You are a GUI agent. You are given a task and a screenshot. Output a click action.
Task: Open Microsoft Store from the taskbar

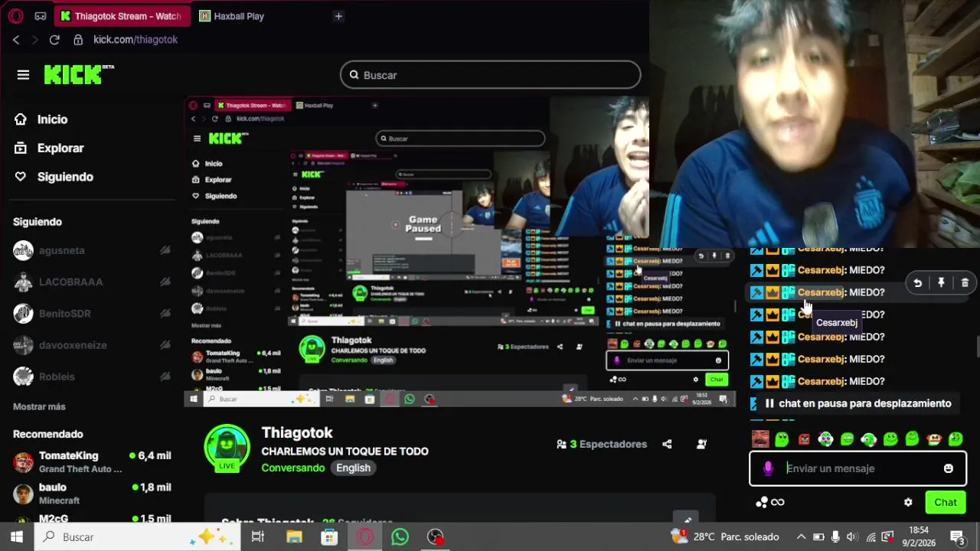click(329, 536)
